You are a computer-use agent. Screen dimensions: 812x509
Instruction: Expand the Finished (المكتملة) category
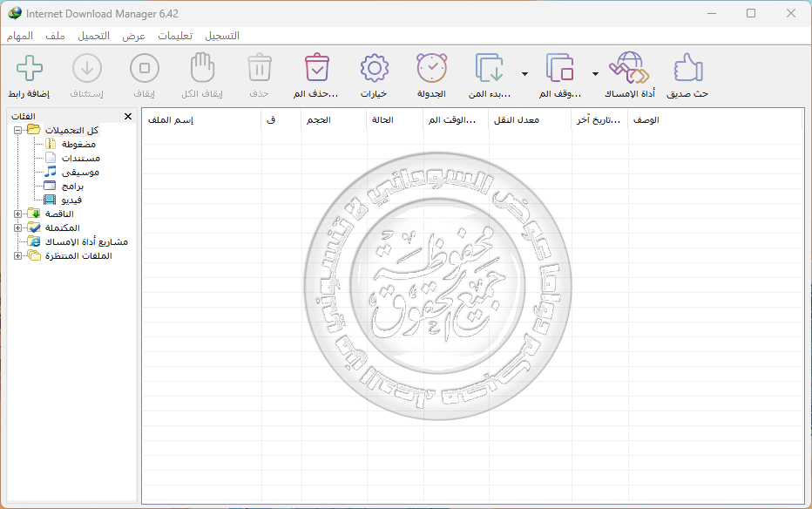click(x=18, y=227)
